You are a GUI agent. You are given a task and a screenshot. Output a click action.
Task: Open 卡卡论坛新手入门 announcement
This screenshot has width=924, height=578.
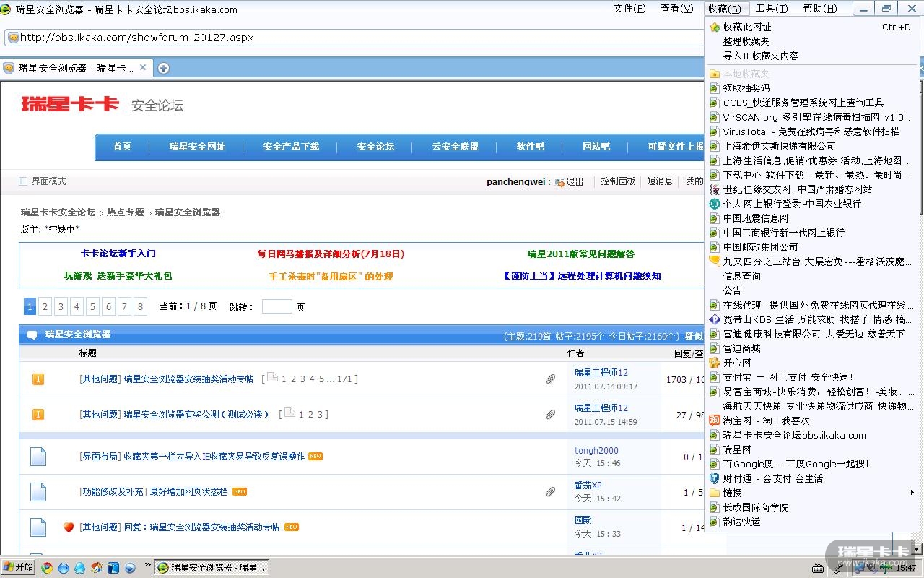[118, 254]
